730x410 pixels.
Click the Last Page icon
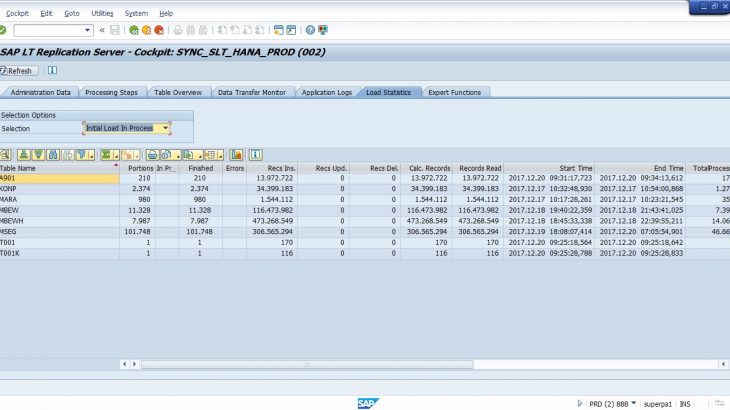[260, 30]
